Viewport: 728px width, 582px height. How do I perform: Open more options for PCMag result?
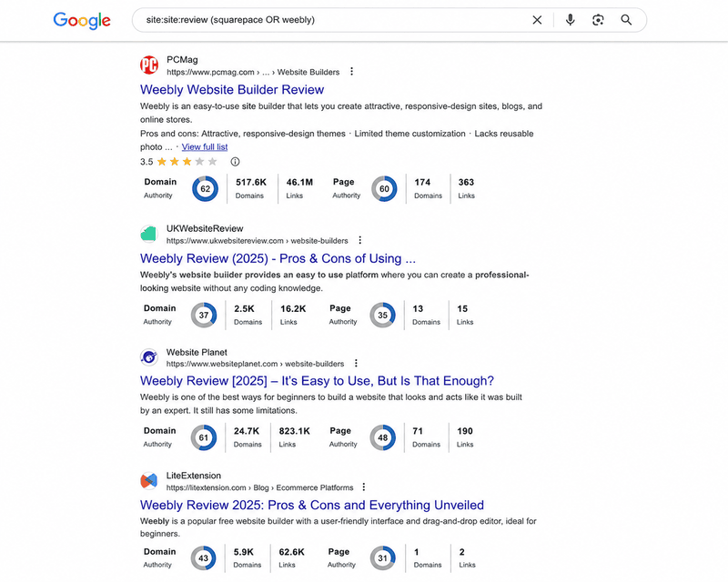pos(351,72)
